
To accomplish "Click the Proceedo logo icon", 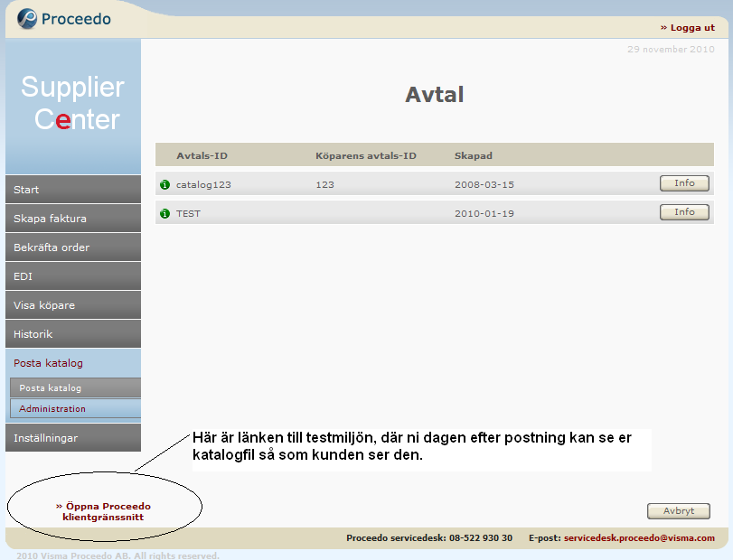I will 26,19.
